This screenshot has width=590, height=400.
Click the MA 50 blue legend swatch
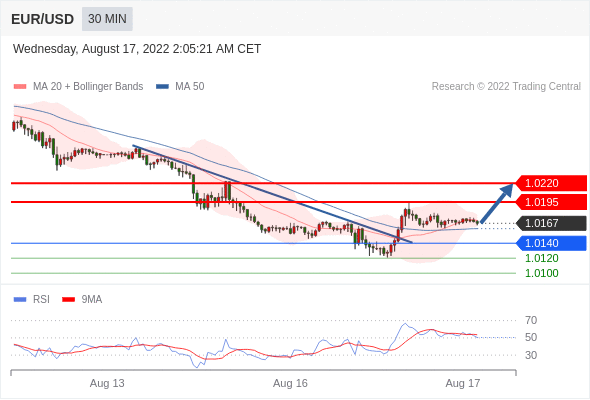pos(162,87)
